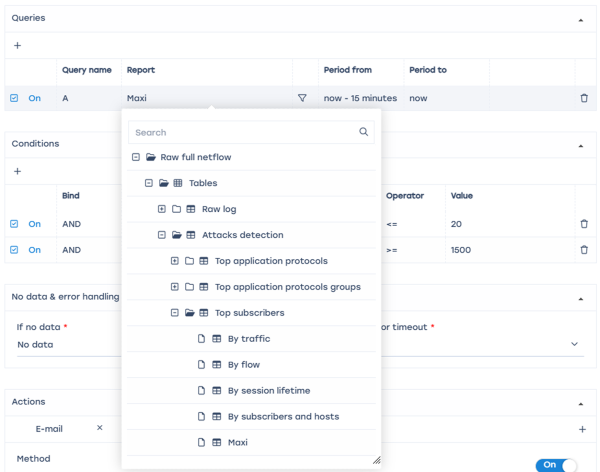Delete query A with trash icon
The image size is (600, 472).
583,98
